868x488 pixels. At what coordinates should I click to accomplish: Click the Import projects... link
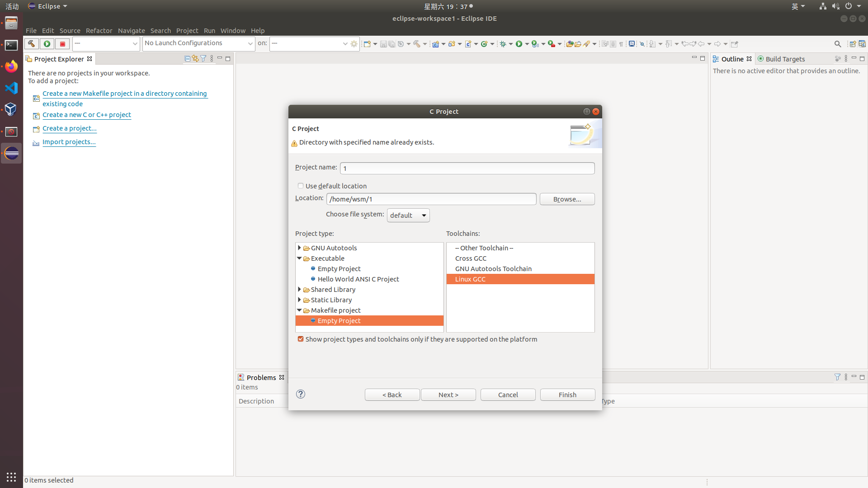click(69, 142)
